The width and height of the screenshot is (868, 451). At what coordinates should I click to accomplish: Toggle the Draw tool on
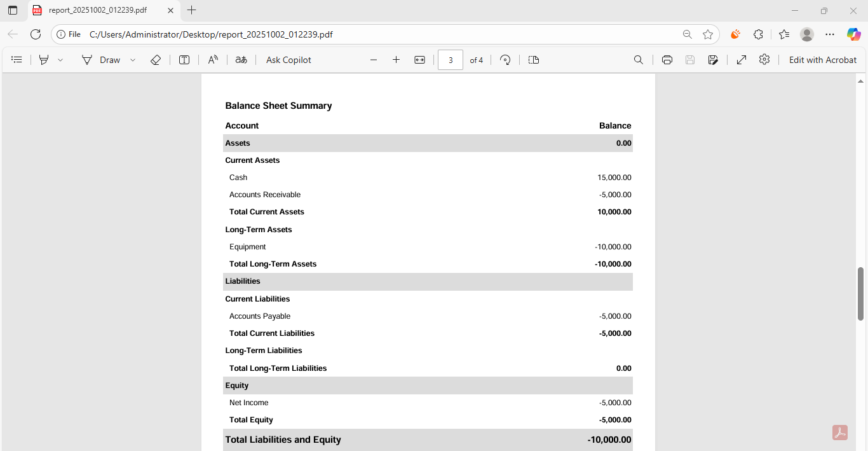(x=101, y=60)
